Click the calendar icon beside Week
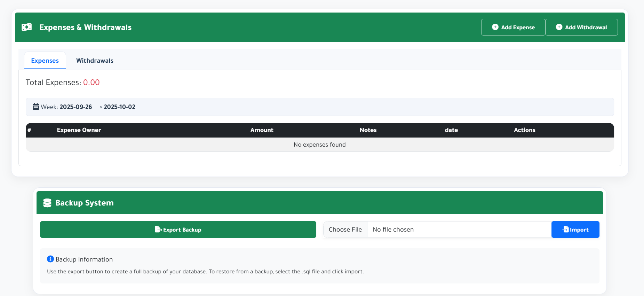Image resolution: width=644 pixels, height=296 pixels. [x=36, y=107]
